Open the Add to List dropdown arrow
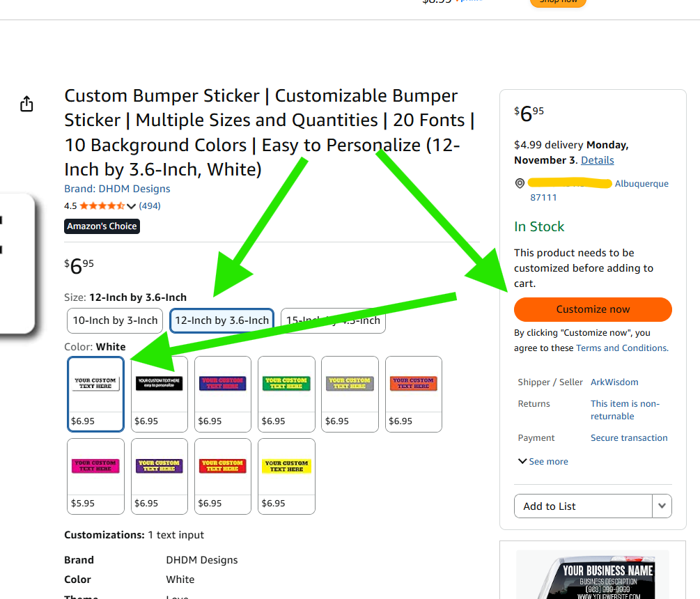The image size is (700, 599). point(662,506)
